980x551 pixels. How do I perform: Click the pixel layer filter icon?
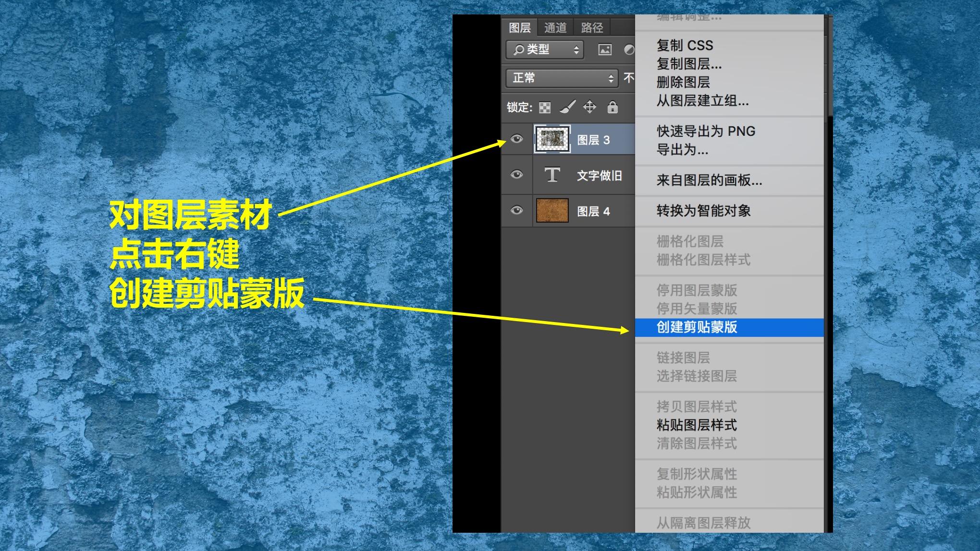coord(604,49)
